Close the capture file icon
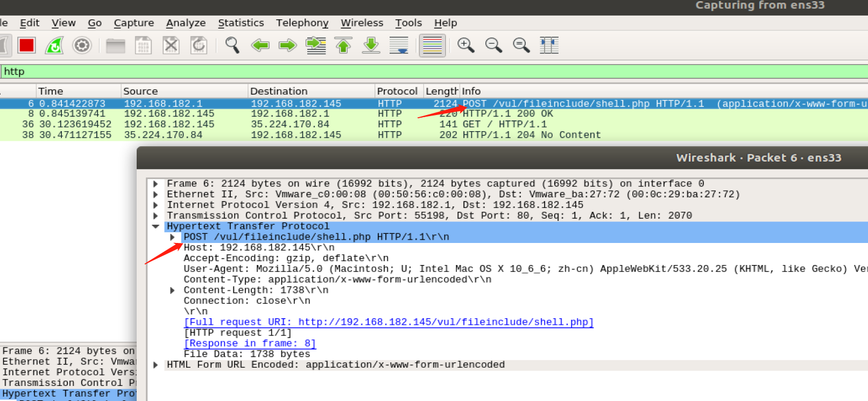This screenshot has height=401, width=868. pos(171,45)
